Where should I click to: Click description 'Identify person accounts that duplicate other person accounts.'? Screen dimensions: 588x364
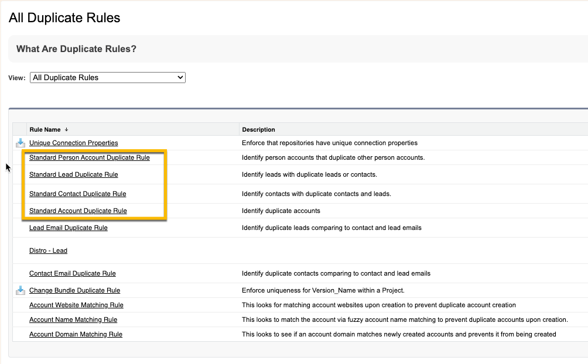333,157
